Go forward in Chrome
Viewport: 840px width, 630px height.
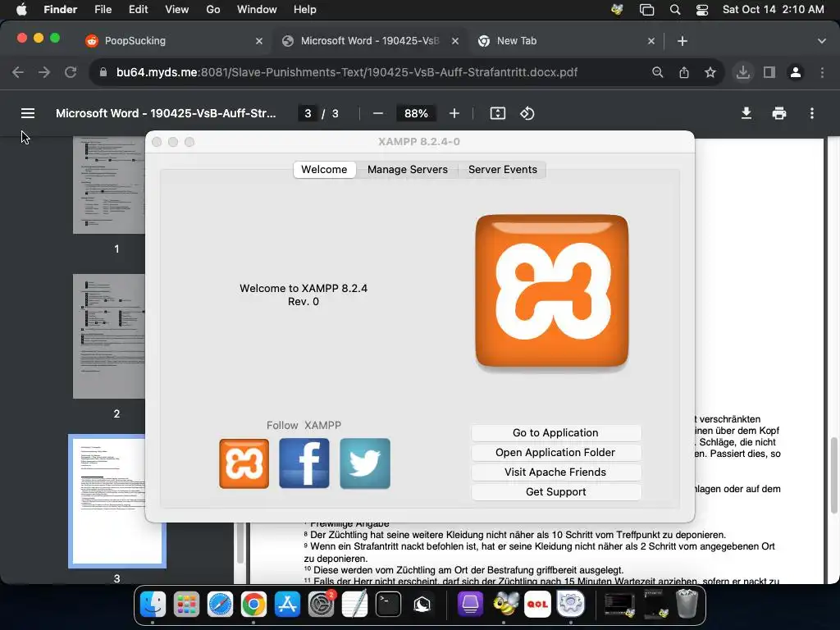pyautogui.click(x=44, y=72)
